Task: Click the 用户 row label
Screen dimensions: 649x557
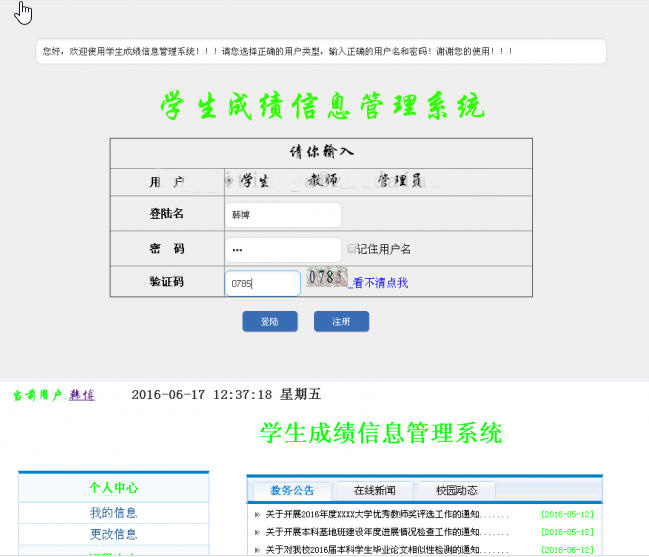Action: pos(166,182)
